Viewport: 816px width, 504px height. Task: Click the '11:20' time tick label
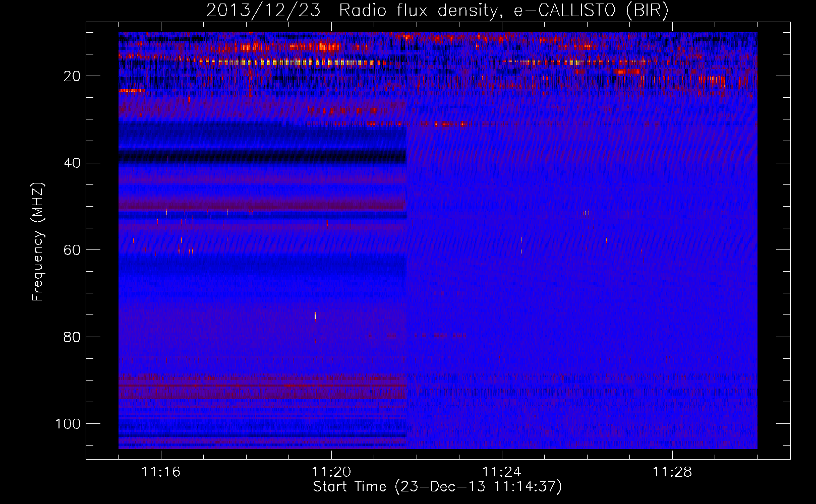tap(331, 472)
